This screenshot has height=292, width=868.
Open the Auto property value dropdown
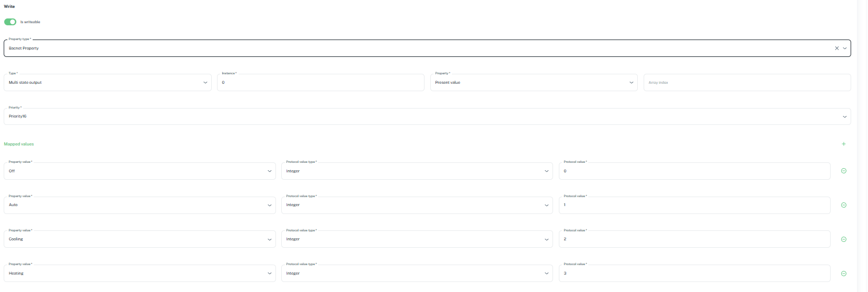[x=140, y=205]
